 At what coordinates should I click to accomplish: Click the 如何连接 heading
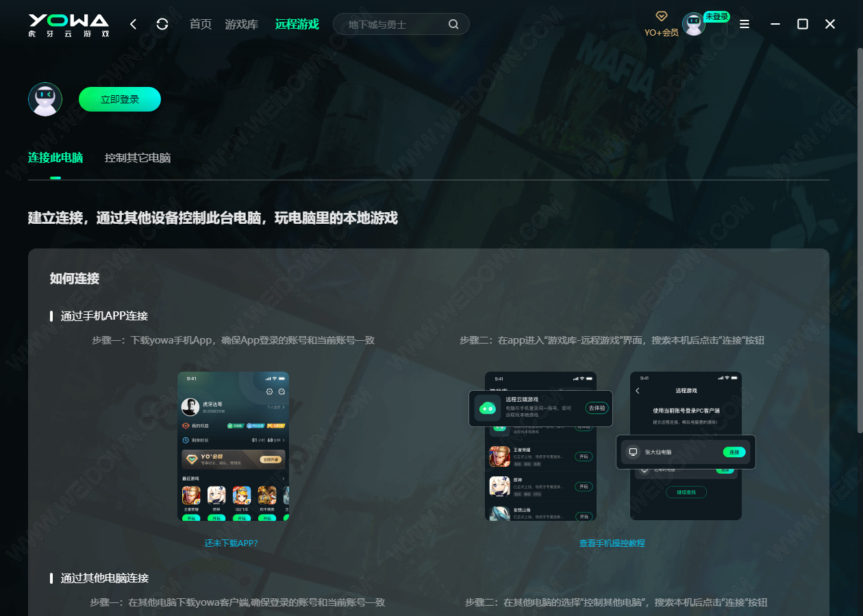pos(75,279)
